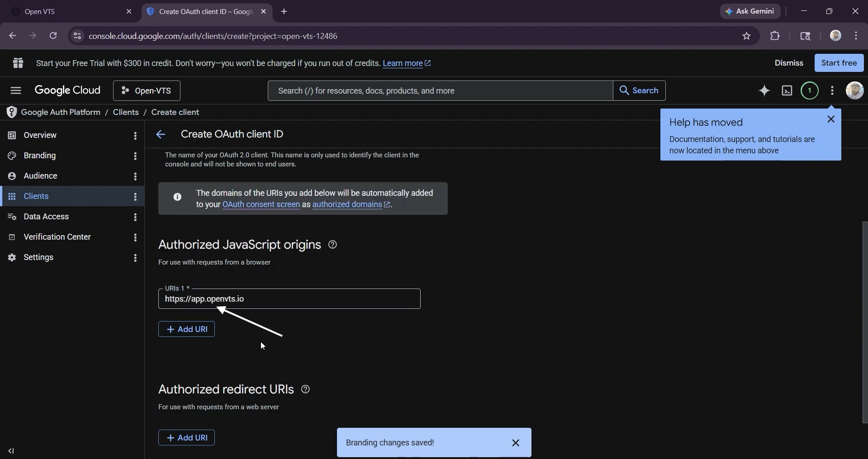This screenshot has width=868, height=459.
Task: Open the Chrome side panel search icon
Action: click(805, 36)
